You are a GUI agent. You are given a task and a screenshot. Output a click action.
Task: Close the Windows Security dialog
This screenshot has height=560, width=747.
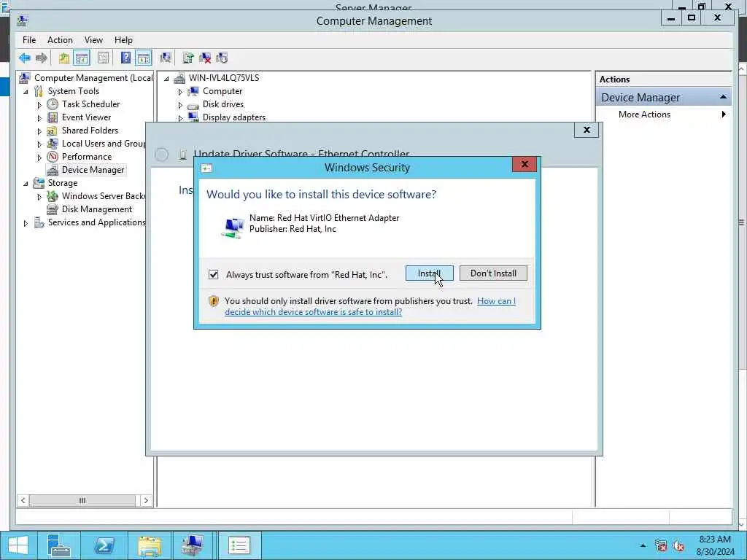[x=525, y=164]
